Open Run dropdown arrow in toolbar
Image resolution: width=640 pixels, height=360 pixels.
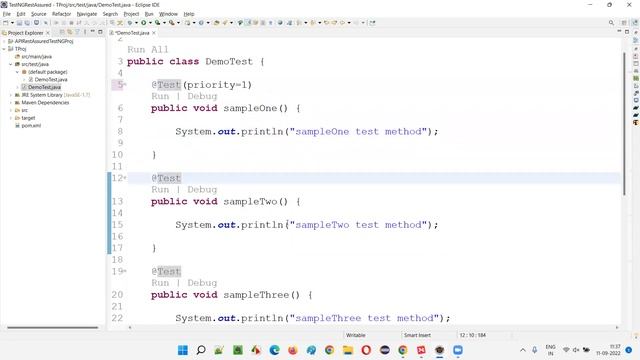click(x=150, y=23)
